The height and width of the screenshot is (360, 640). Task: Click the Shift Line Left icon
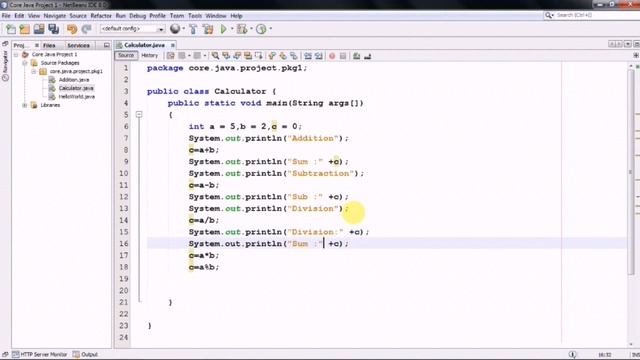click(308, 56)
